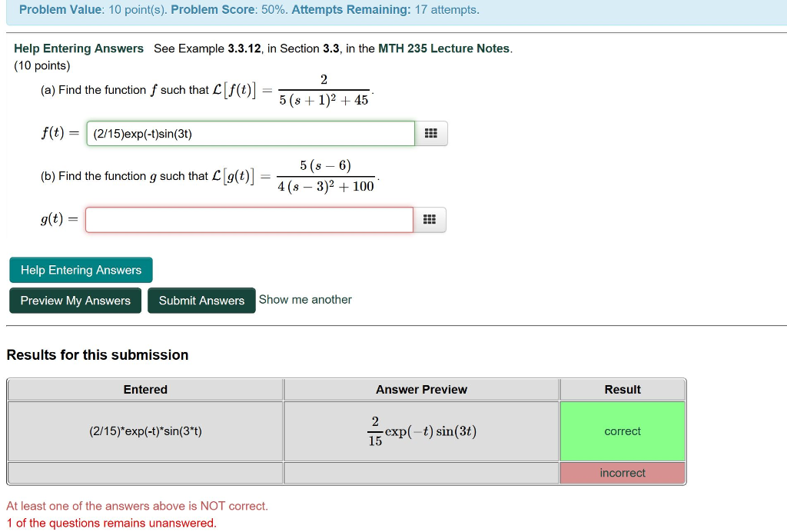The height and width of the screenshot is (532, 787).
Task: Select the Entered column header
Action: [x=144, y=389]
